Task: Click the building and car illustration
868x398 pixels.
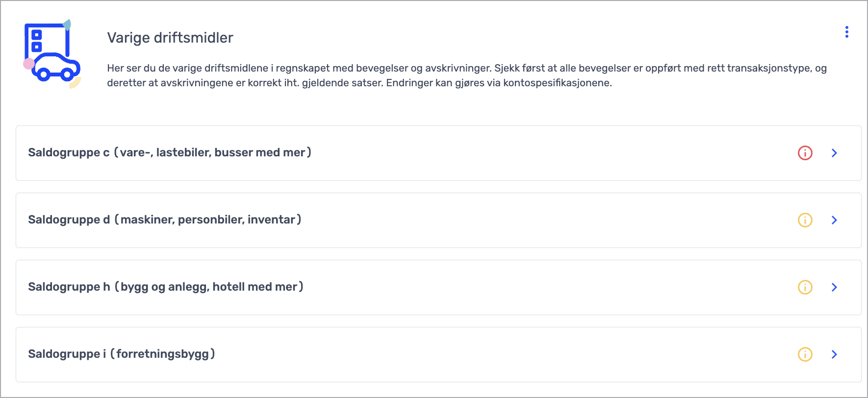Action: (x=52, y=53)
